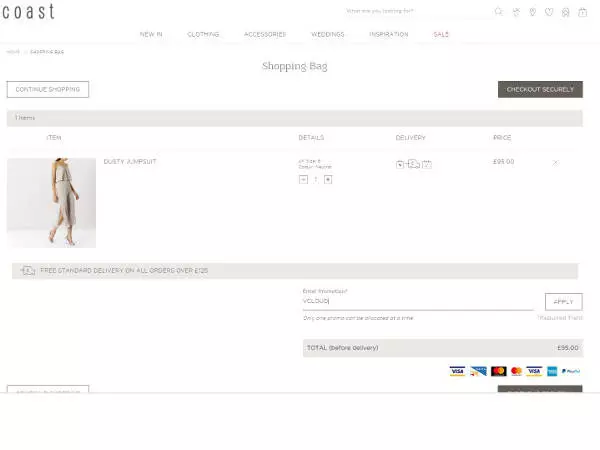The height and width of the screenshot is (450, 600).
Task: Click the truck icon in free delivery banner
Action: [x=28, y=271]
